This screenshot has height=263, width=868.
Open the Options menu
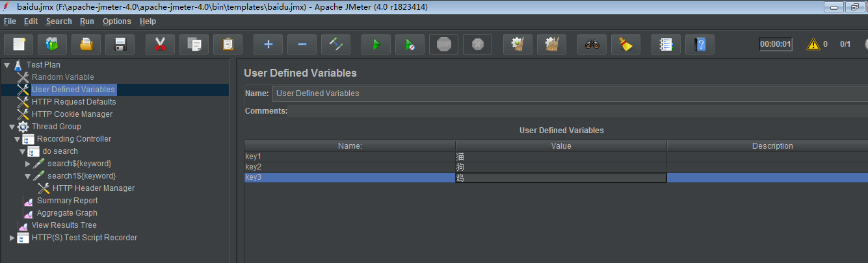point(117,21)
